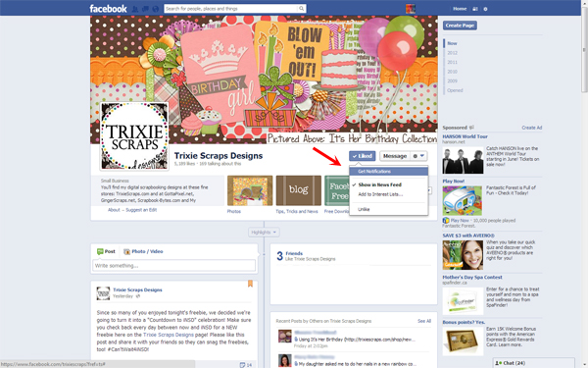
Task: Open the See All link for recent posts
Action: click(x=424, y=321)
